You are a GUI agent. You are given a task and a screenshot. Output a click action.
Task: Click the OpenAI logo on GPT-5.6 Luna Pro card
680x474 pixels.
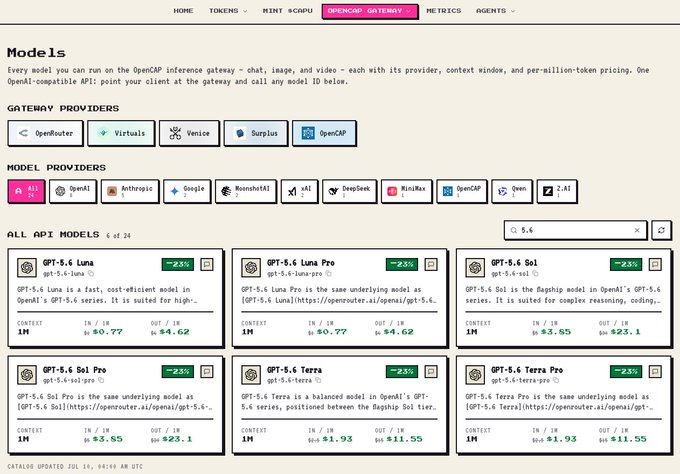251,268
